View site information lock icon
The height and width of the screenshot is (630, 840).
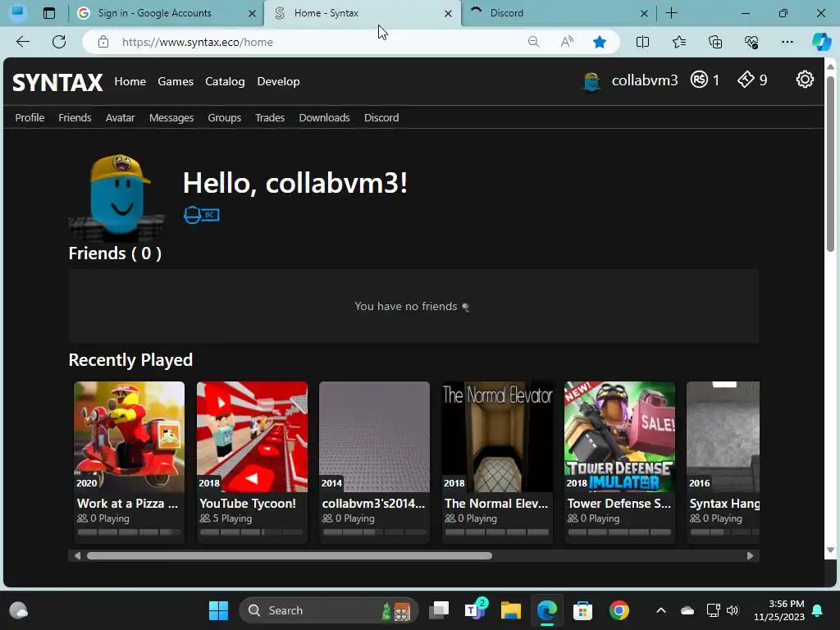tap(103, 42)
